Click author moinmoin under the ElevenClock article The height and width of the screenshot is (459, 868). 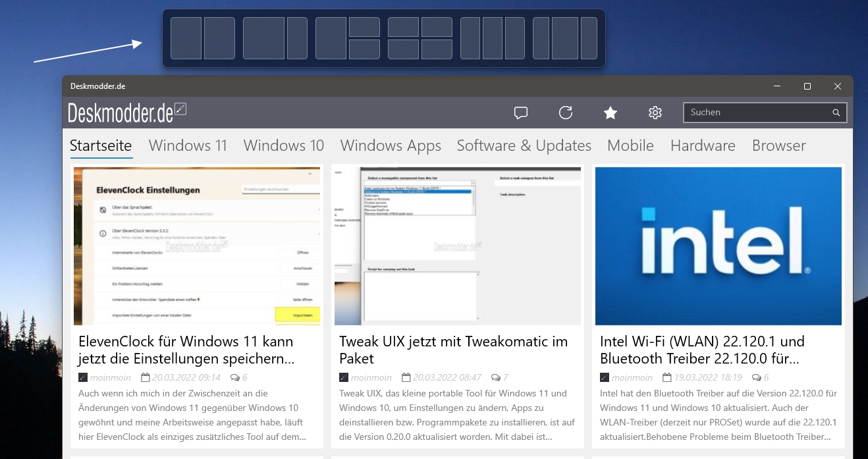(111, 378)
